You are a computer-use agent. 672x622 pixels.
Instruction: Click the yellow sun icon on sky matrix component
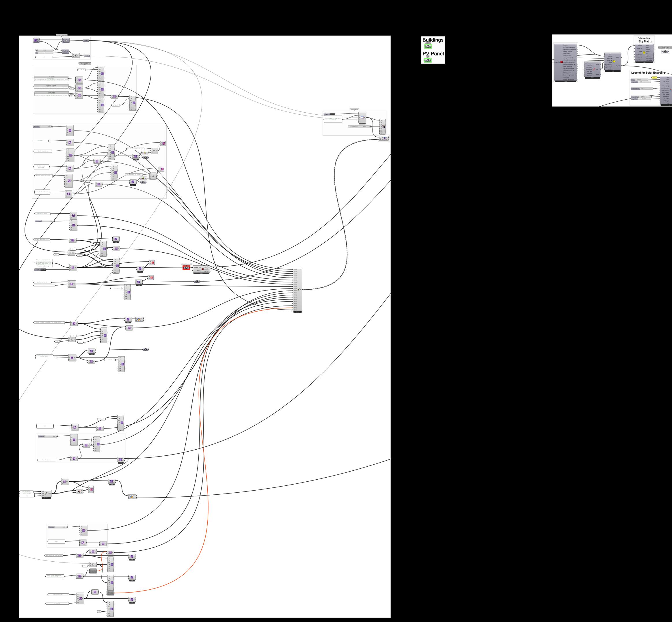tap(614, 61)
